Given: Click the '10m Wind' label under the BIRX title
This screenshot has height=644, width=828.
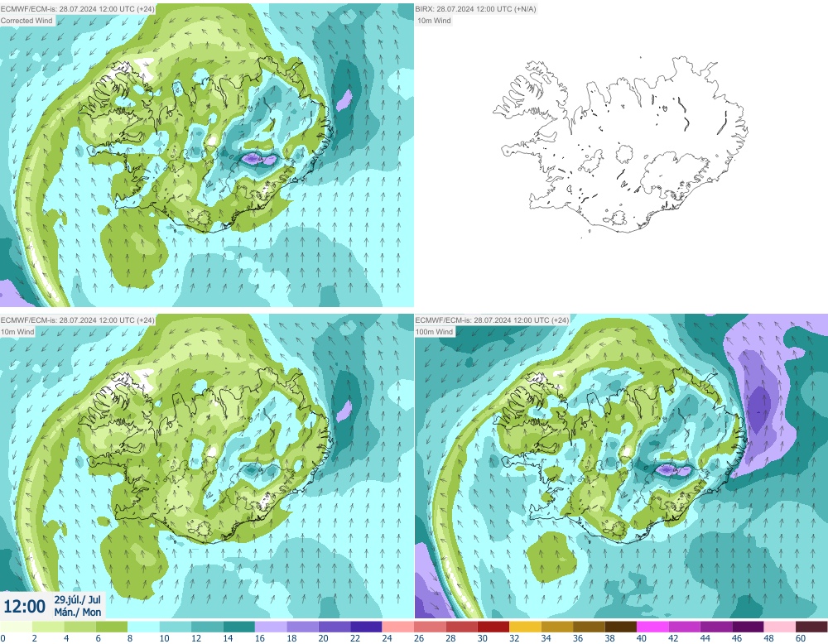Looking at the screenshot, I should (434, 21).
